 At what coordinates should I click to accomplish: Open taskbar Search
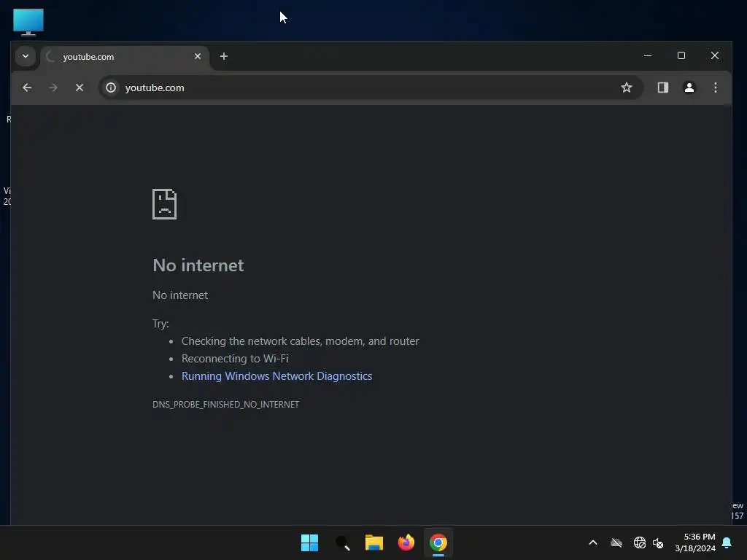(343, 542)
